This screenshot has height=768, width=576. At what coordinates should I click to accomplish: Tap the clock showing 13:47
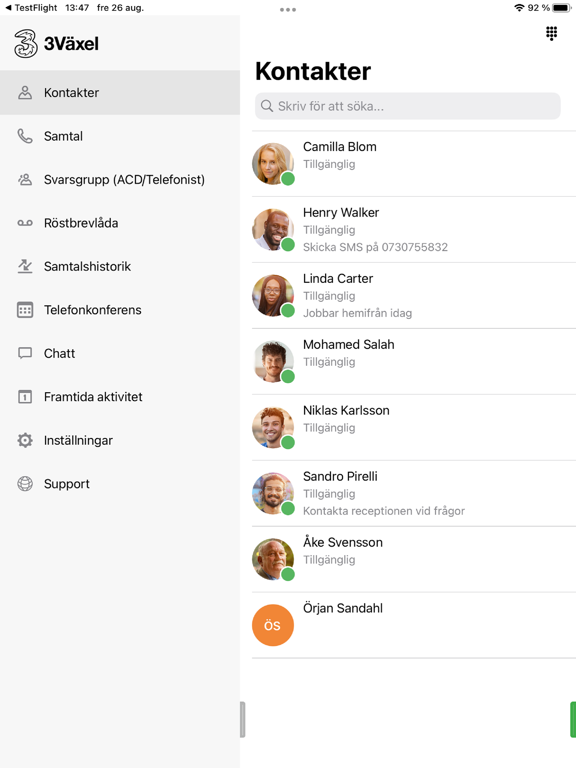pos(77,8)
